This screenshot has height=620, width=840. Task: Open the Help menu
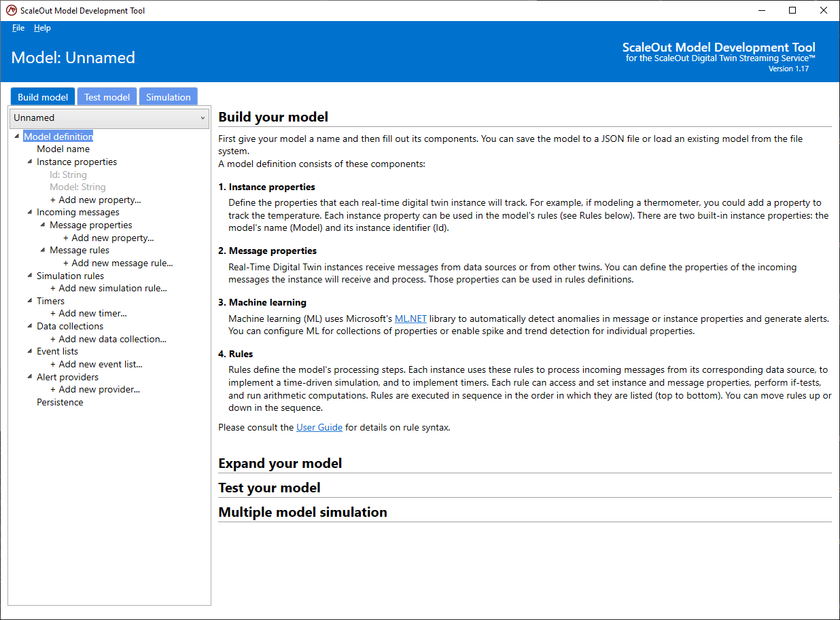(x=42, y=28)
